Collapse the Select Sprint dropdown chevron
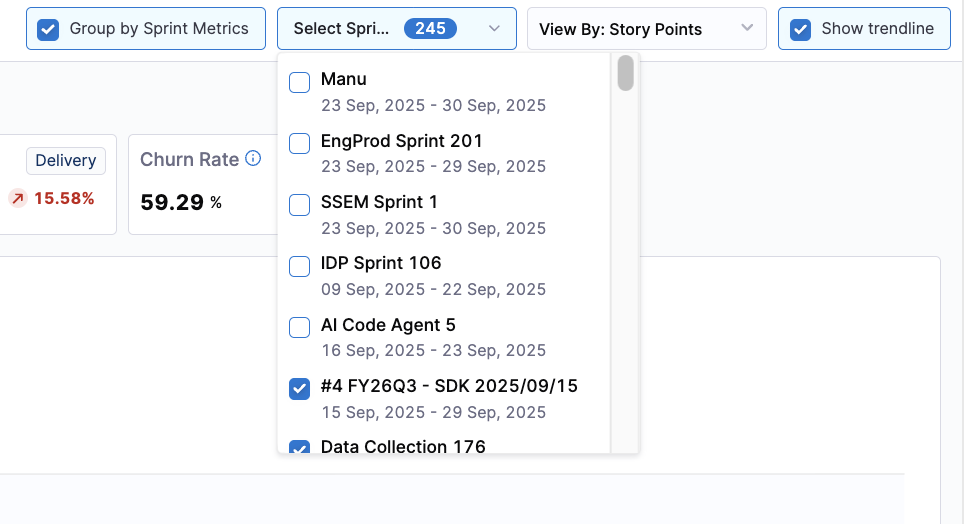Screen dimensions: 964x524 tap(494, 29)
